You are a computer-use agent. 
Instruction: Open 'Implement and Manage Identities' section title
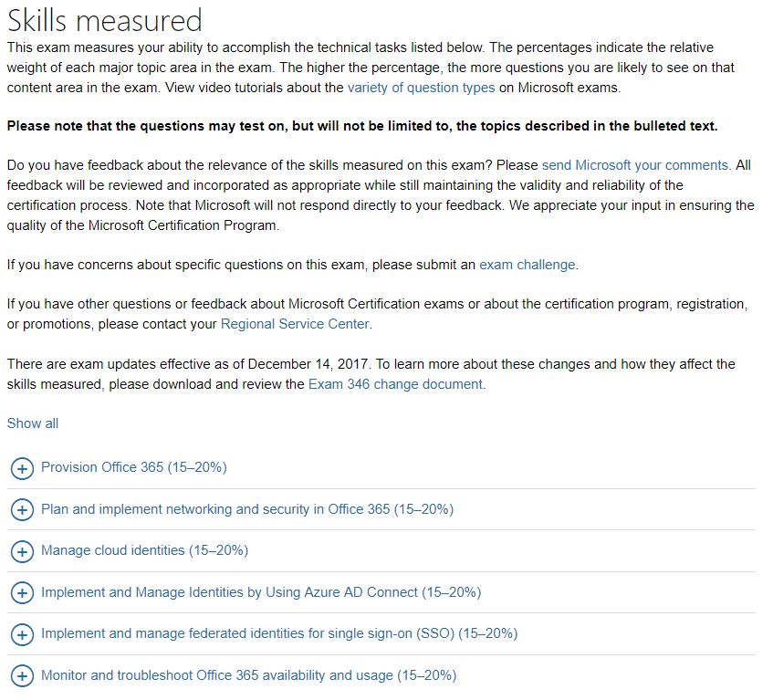pos(261,592)
